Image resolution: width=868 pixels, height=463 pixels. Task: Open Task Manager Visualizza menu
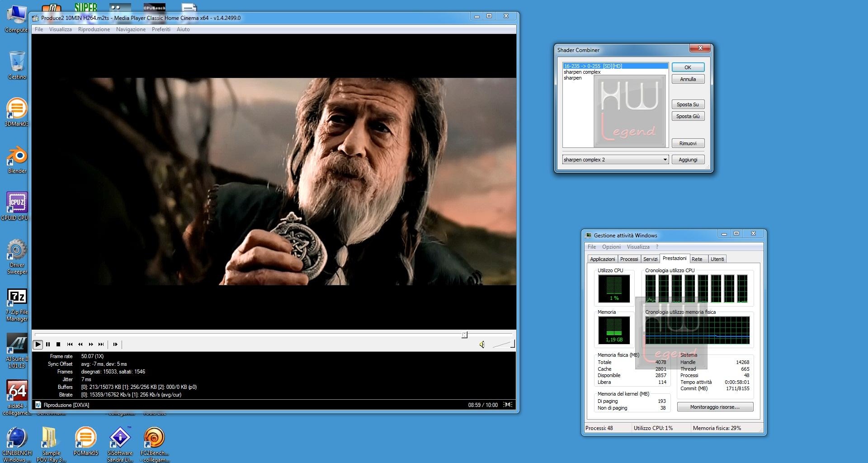(x=638, y=247)
